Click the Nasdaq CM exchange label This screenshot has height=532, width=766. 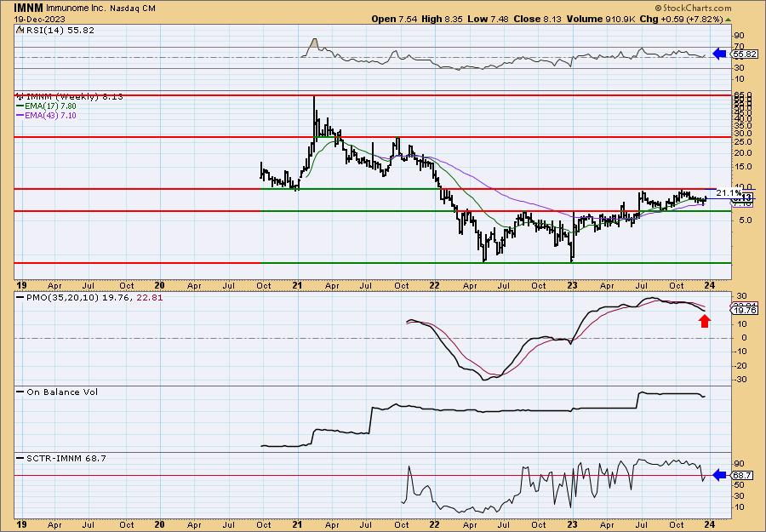pyautogui.click(x=133, y=9)
